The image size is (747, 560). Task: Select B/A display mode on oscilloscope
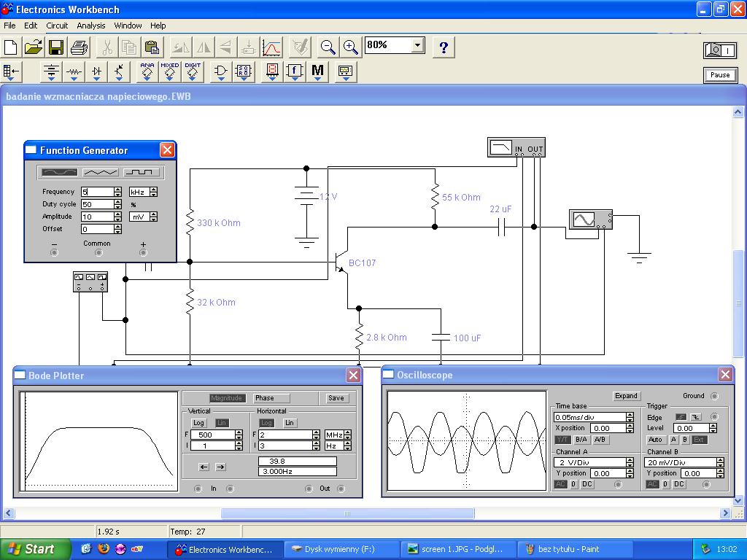coord(581,440)
